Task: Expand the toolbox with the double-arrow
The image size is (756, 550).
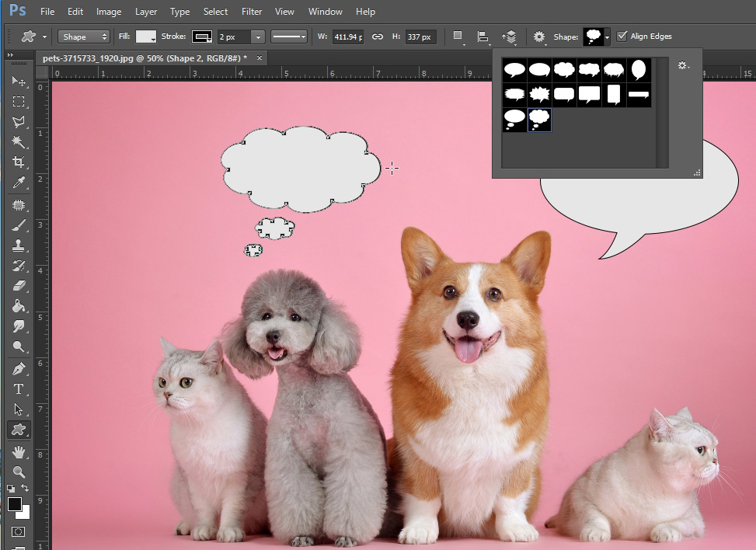Action: coord(10,55)
